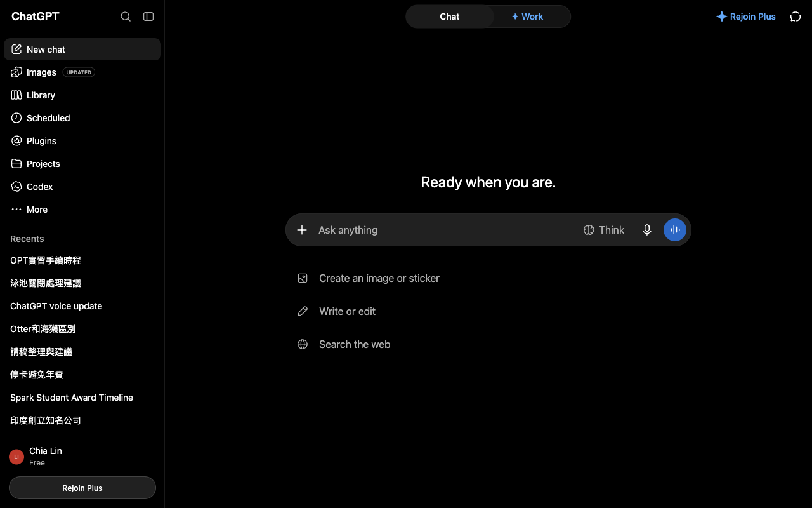Start voice mode with the blue waveform button
Screen dimensions: 812x508
point(675,230)
